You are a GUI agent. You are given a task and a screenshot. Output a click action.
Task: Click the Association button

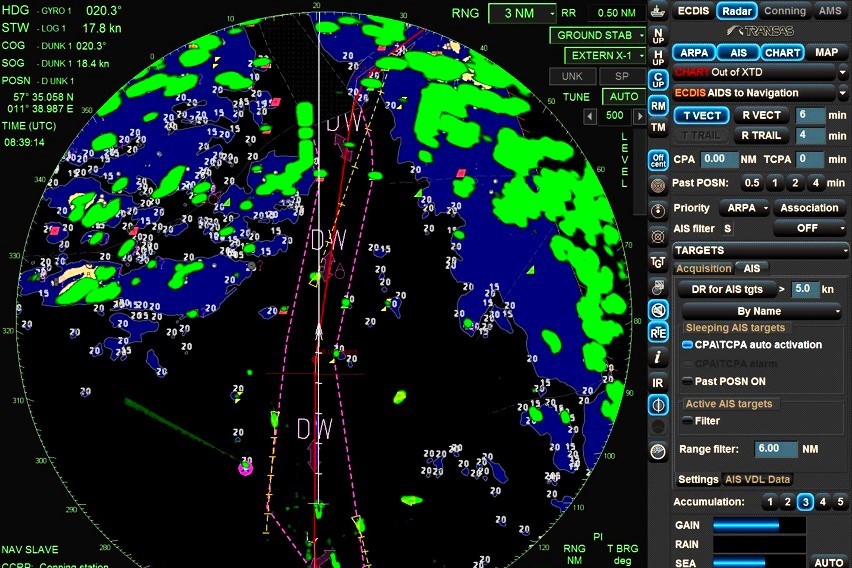point(810,208)
